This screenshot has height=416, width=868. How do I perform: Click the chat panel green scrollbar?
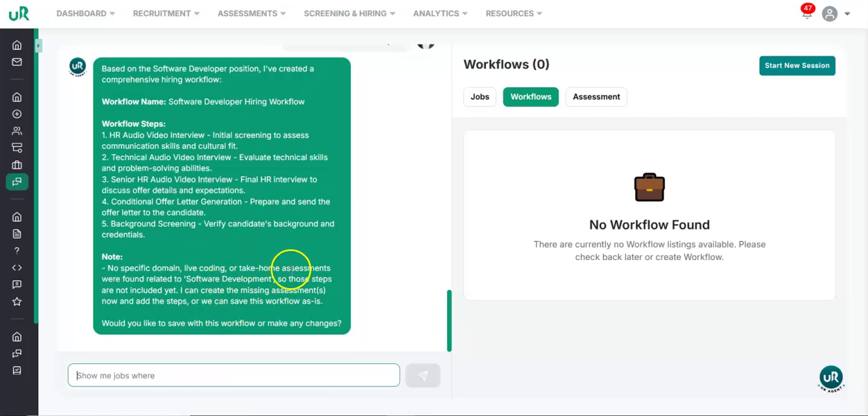[x=449, y=320]
